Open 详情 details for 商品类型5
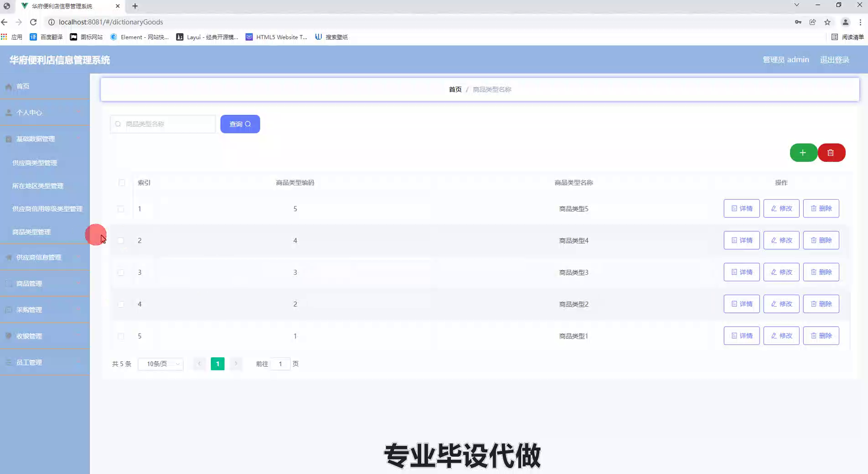The height and width of the screenshot is (474, 868). [742, 208]
